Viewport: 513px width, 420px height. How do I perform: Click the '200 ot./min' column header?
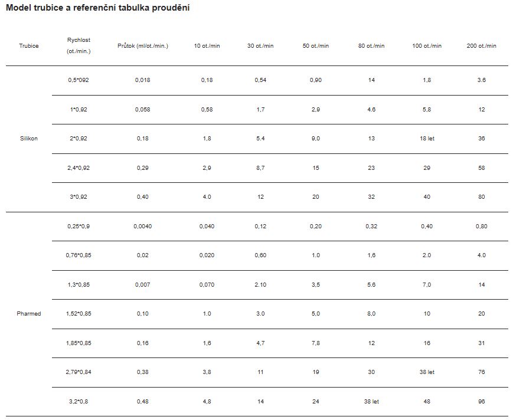click(x=481, y=46)
